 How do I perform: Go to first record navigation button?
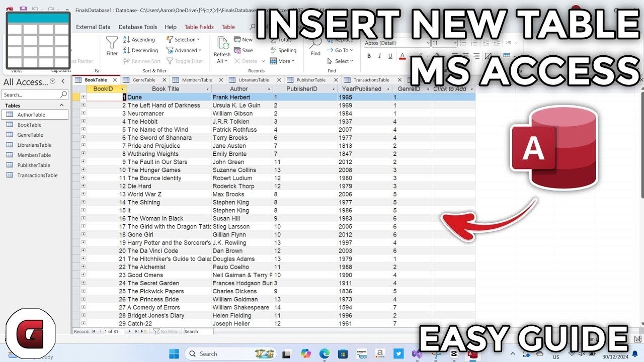pyautogui.click(x=94, y=332)
